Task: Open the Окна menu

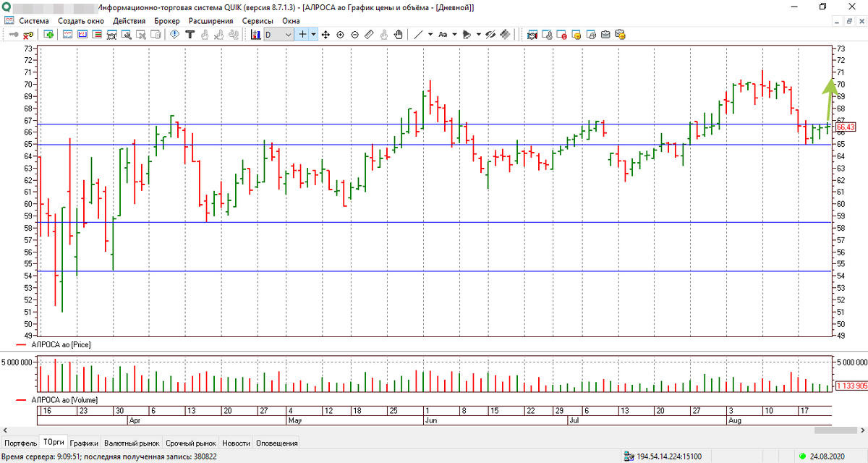Action: 291,21
